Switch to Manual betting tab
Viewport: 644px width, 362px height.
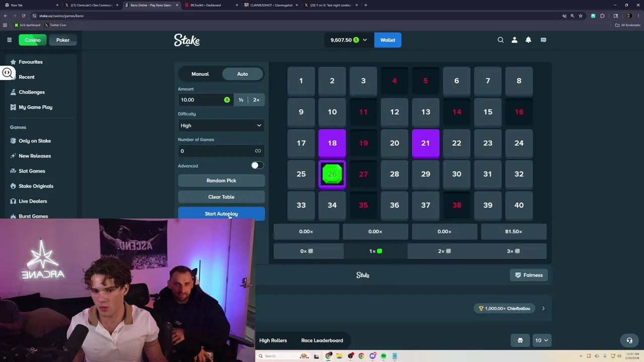pos(200,74)
